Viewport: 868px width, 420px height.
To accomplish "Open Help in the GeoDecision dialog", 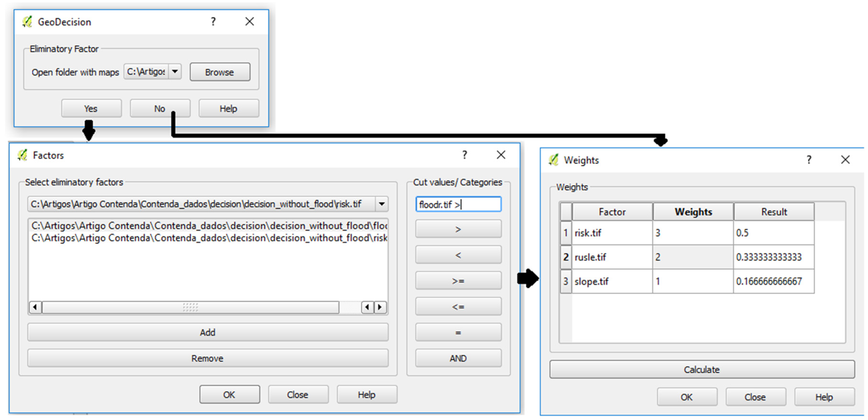I will tap(229, 108).
